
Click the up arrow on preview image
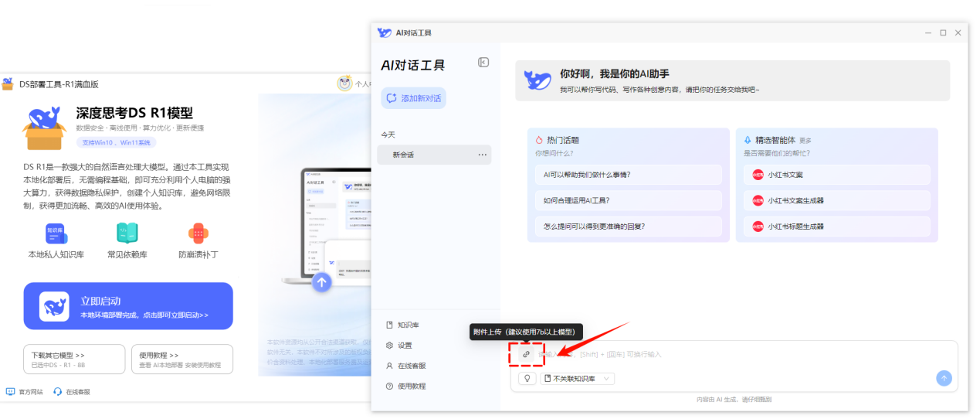point(322,282)
